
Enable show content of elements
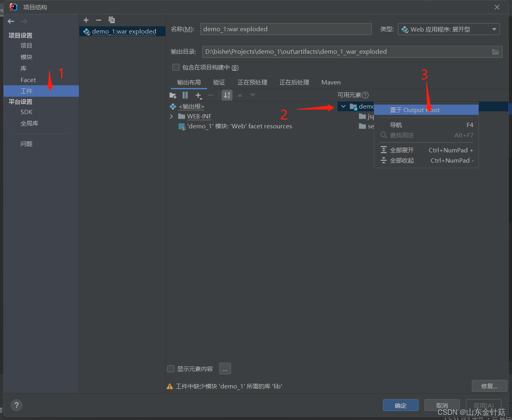point(171,369)
